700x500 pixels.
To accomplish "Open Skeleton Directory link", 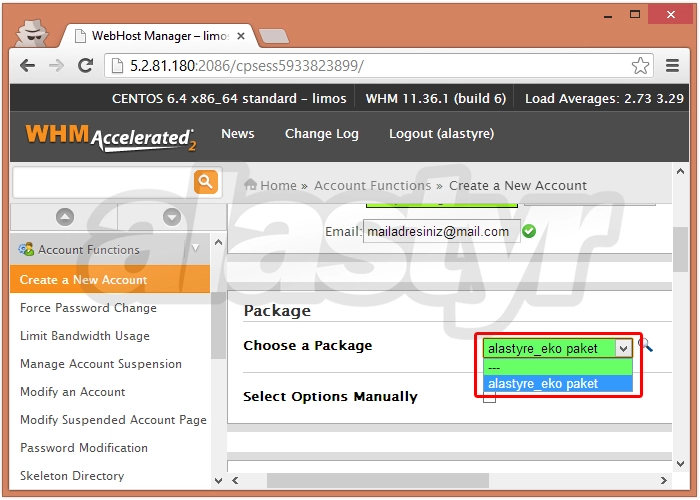I will [x=72, y=476].
